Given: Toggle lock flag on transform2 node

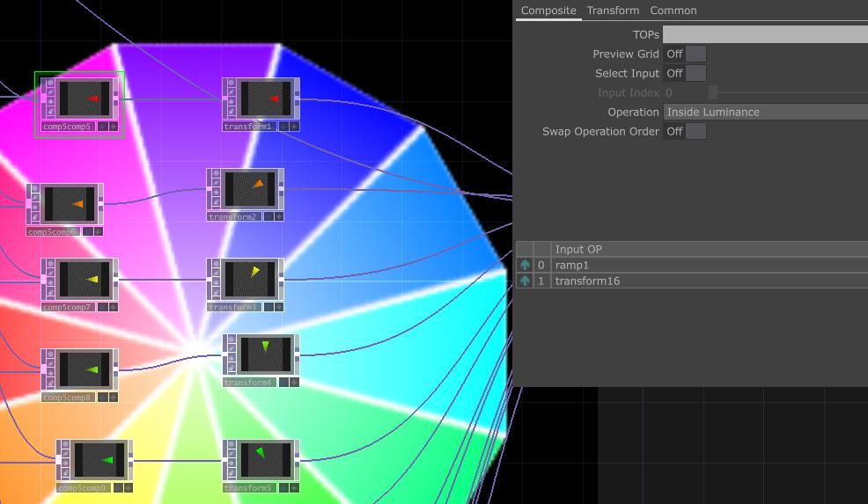Looking at the screenshot, I should (x=216, y=202).
